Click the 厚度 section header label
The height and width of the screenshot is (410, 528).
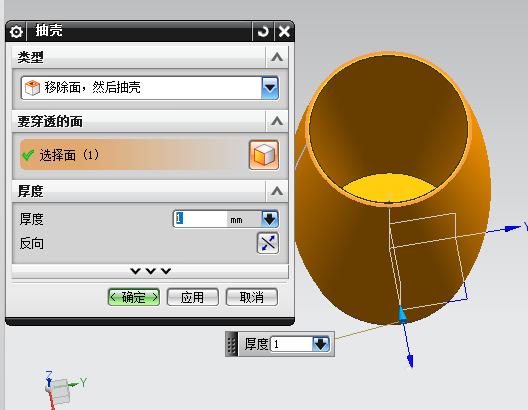(31, 192)
